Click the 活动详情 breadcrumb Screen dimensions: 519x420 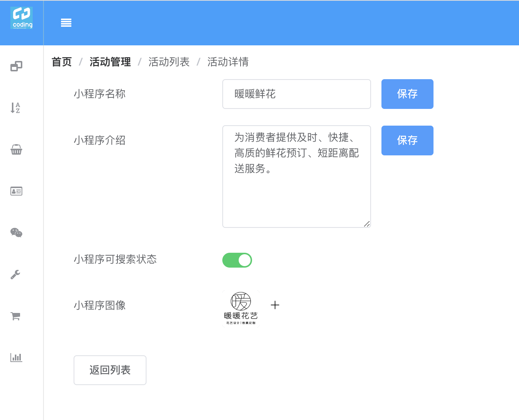pyautogui.click(x=228, y=62)
